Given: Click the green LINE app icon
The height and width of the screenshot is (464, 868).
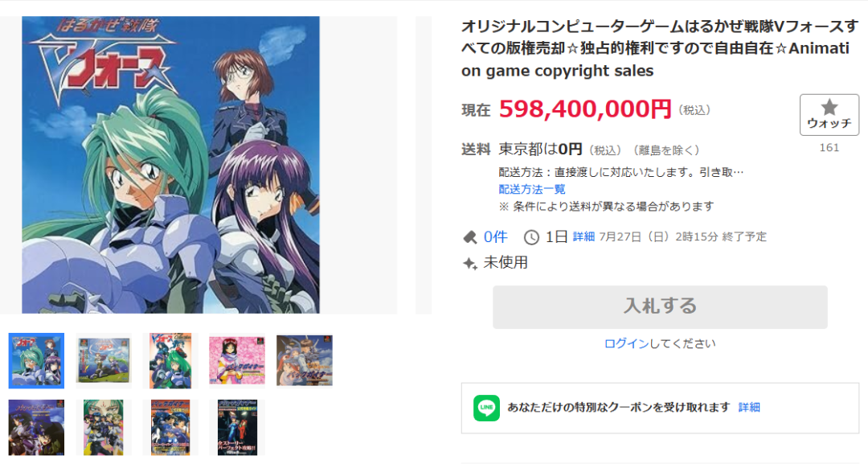Looking at the screenshot, I should [486, 408].
